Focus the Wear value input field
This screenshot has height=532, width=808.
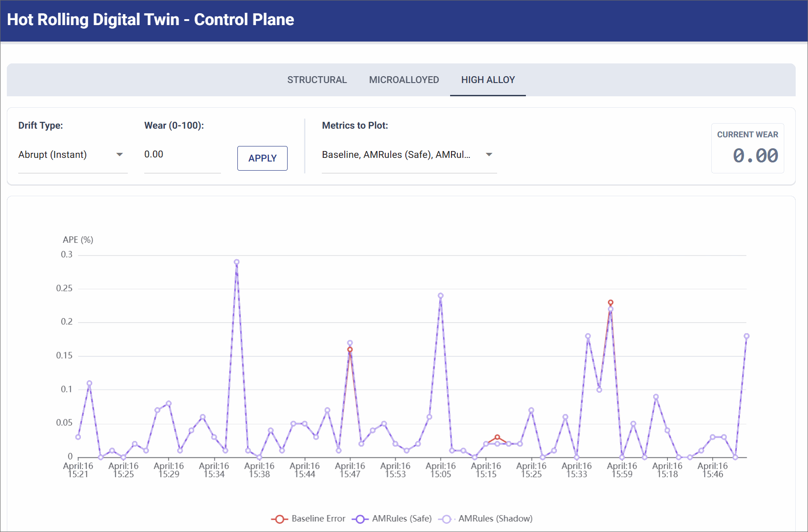(x=182, y=155)
